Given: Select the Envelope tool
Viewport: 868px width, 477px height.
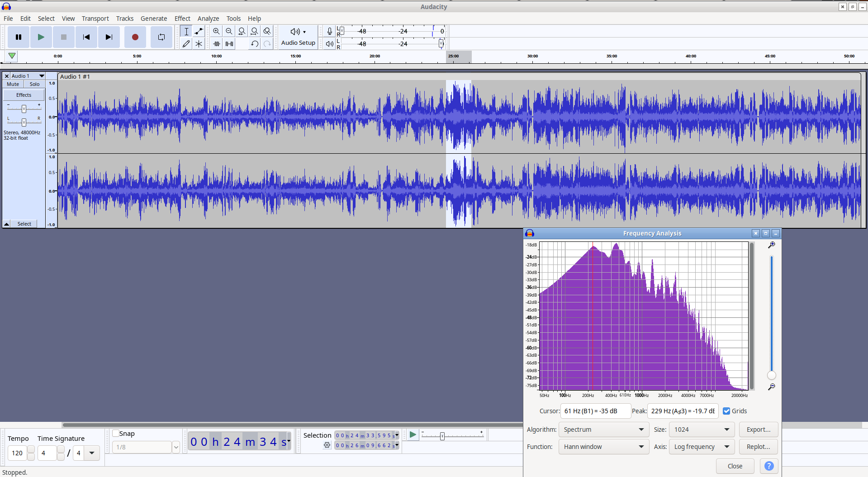Looking at the screenshot, I should 199,31.
